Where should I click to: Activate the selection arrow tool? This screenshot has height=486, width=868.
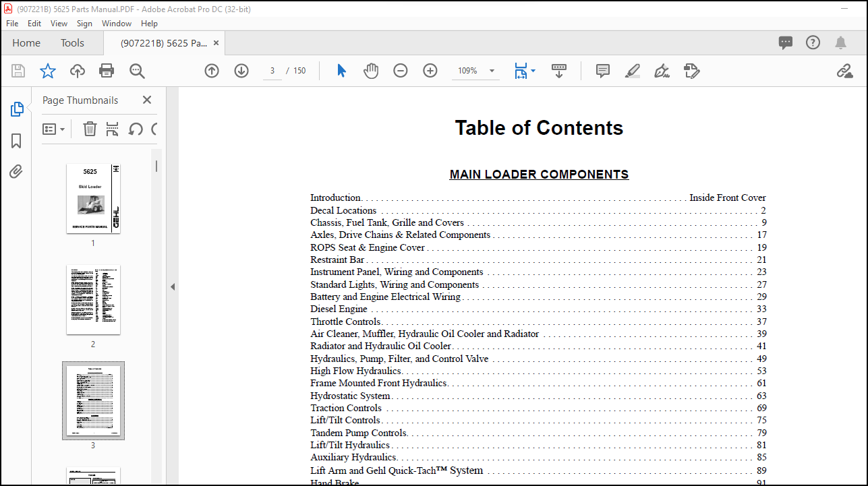point(341,71)
